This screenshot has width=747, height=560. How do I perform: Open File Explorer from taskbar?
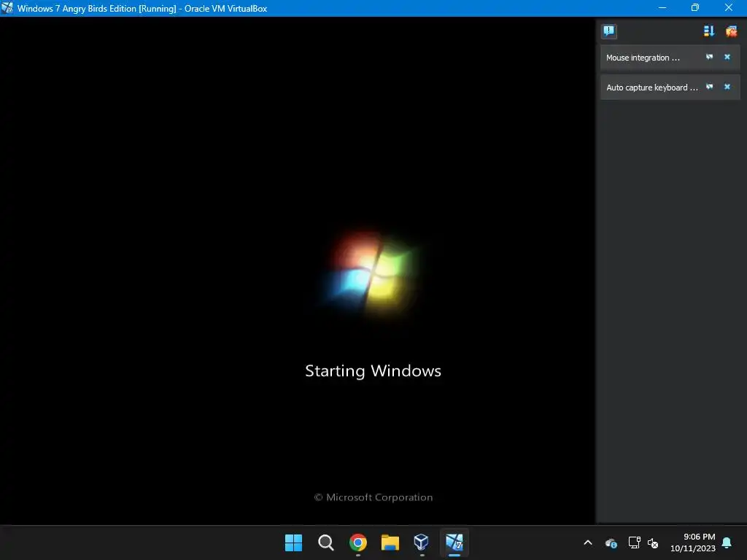pyautogui.click(x=390, y=542)
